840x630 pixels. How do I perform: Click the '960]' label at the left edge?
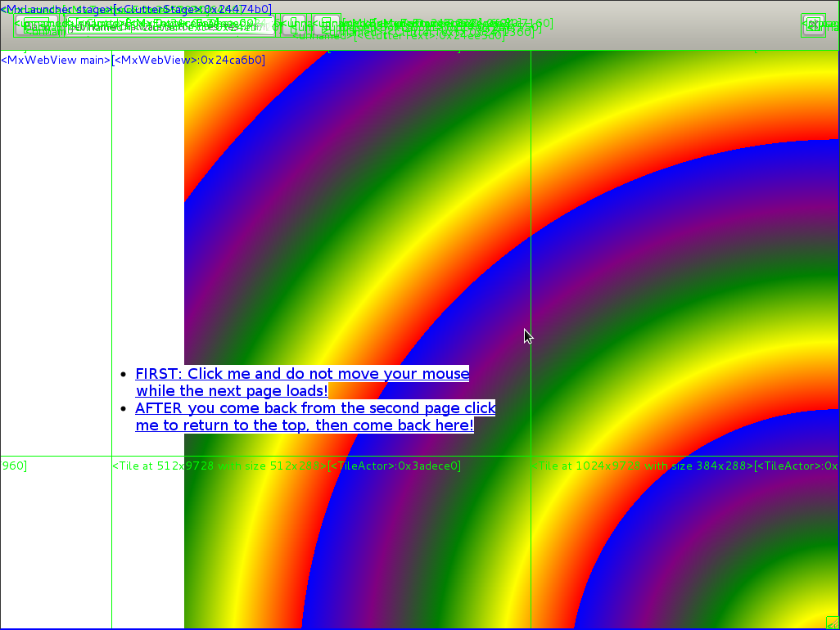(14, 466)
